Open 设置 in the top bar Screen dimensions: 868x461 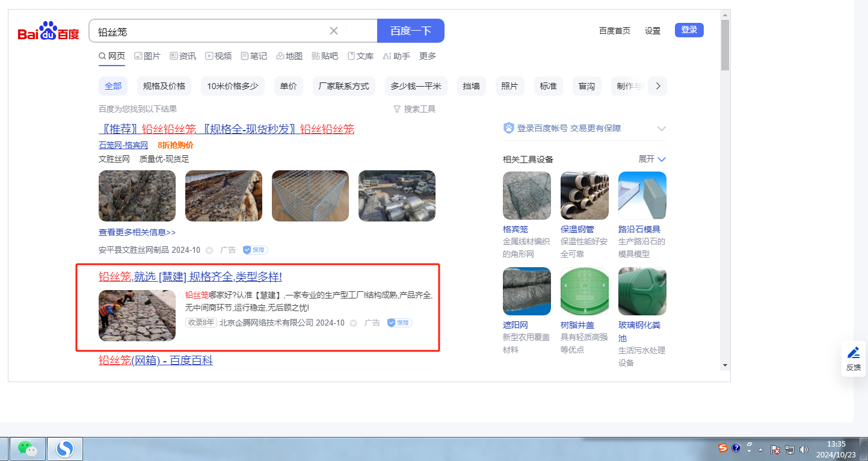[x=653, y=31]
